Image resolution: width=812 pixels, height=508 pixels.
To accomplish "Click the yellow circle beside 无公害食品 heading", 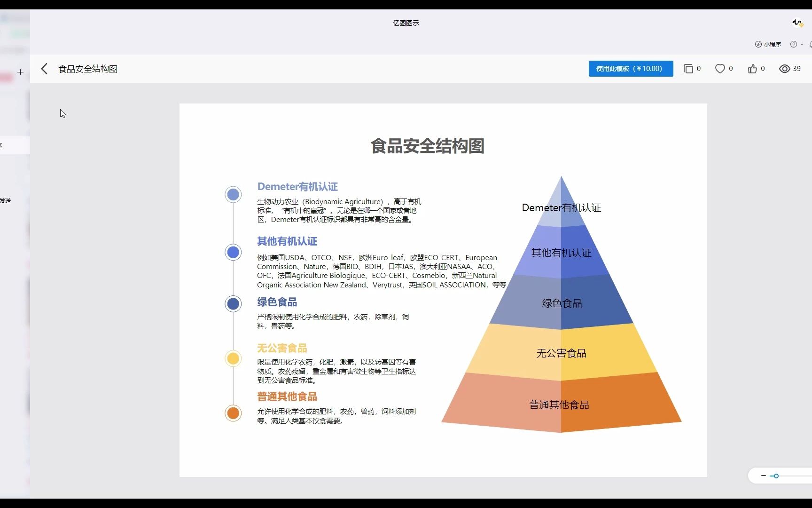I will click(233, 358).
